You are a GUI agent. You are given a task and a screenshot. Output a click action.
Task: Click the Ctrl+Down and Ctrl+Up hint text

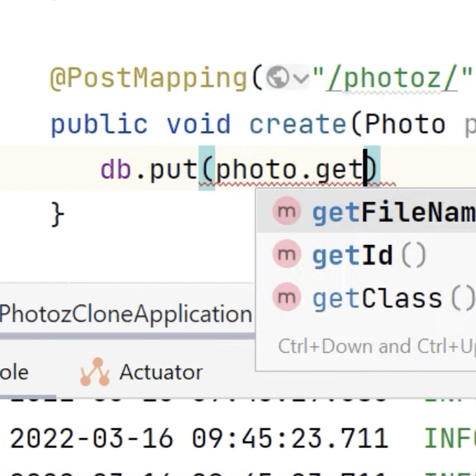[x=377, y=346]
